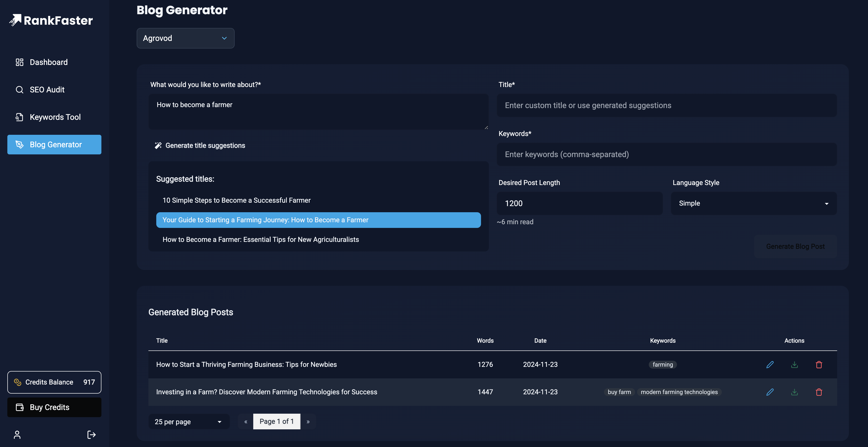868x447 pixels.
Task: Open the Agrovod project dropdown
Action: pyautogui.click(x=185, y=38)
